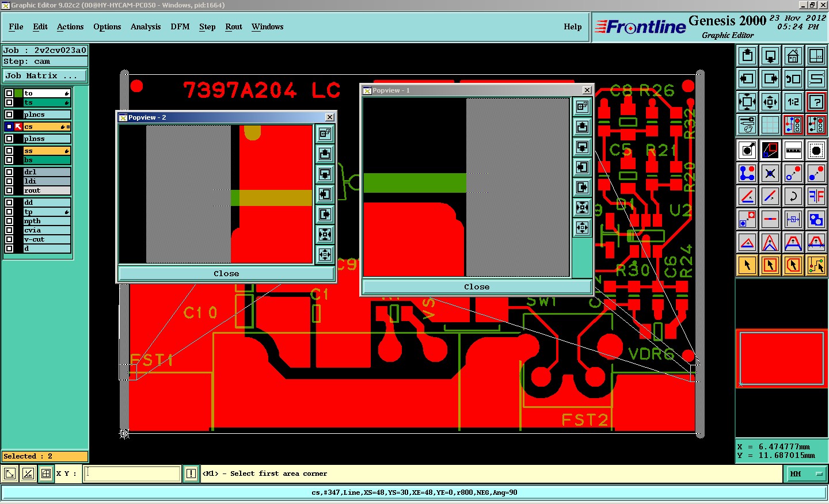
Task: Click the first icon left of the X Y field
Action: click(10, 474)
